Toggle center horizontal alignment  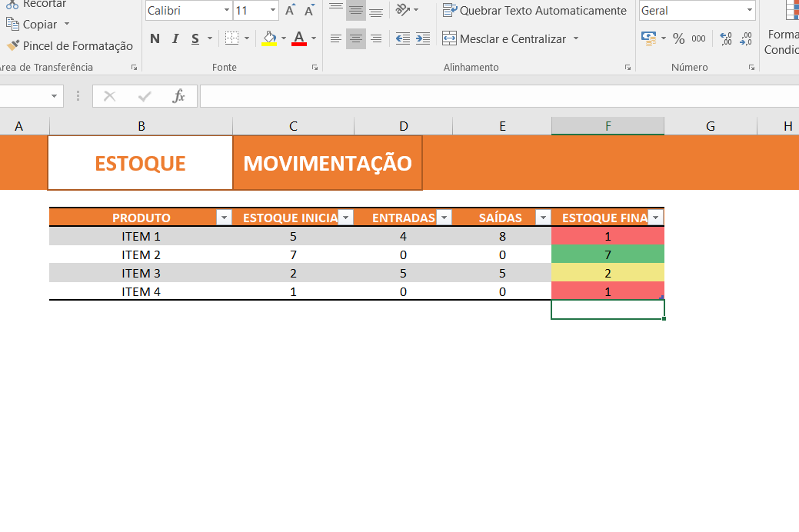355,38
